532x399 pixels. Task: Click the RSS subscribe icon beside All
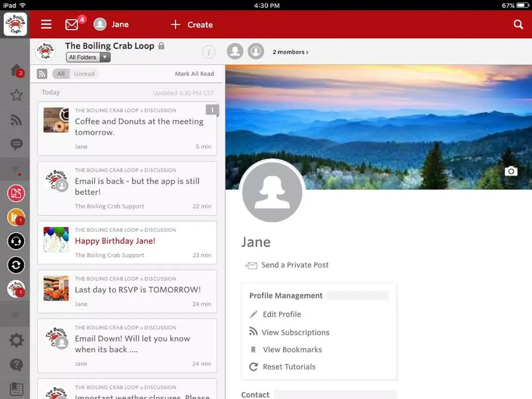coord(42,74)
